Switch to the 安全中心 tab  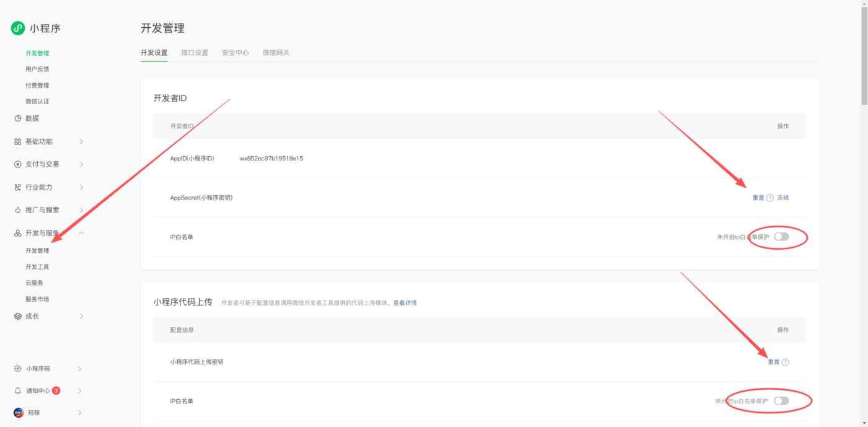click(x=235, y=53)
